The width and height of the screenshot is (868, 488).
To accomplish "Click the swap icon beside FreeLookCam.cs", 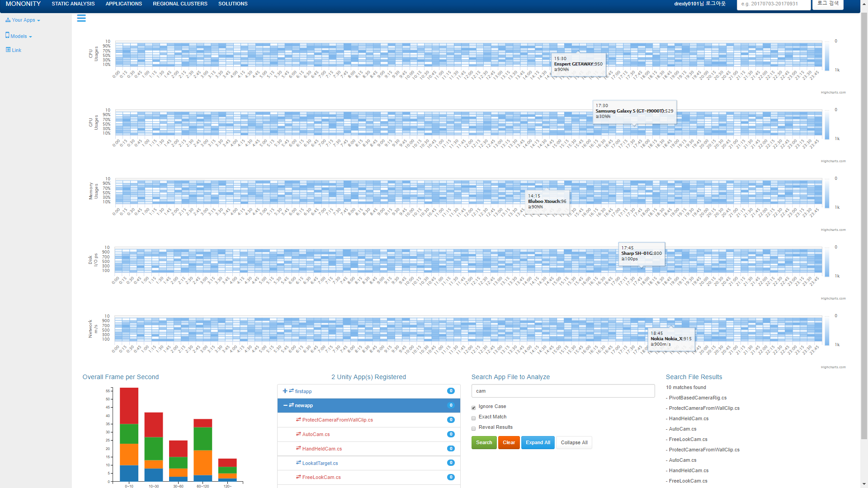I will (x=298, y=477).
